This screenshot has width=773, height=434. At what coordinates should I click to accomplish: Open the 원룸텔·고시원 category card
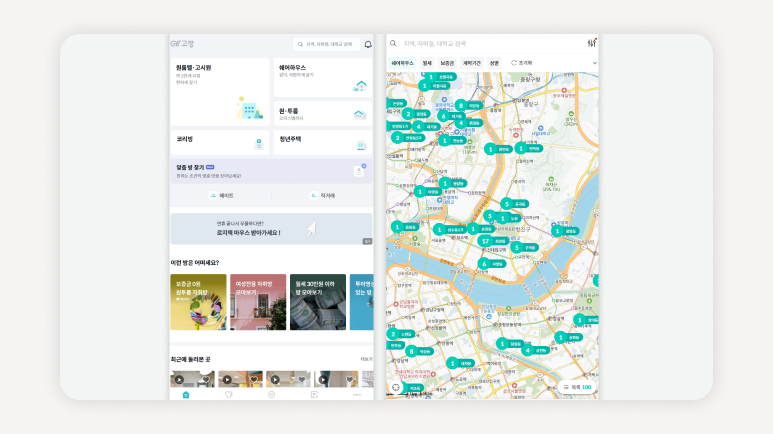[220, 92]
